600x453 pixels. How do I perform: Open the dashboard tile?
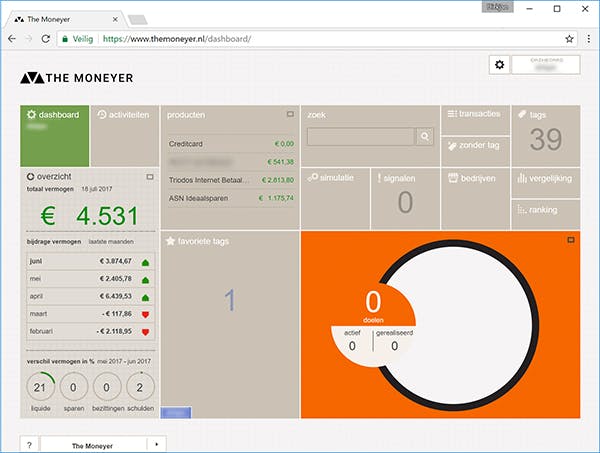(x=55, y=136)
